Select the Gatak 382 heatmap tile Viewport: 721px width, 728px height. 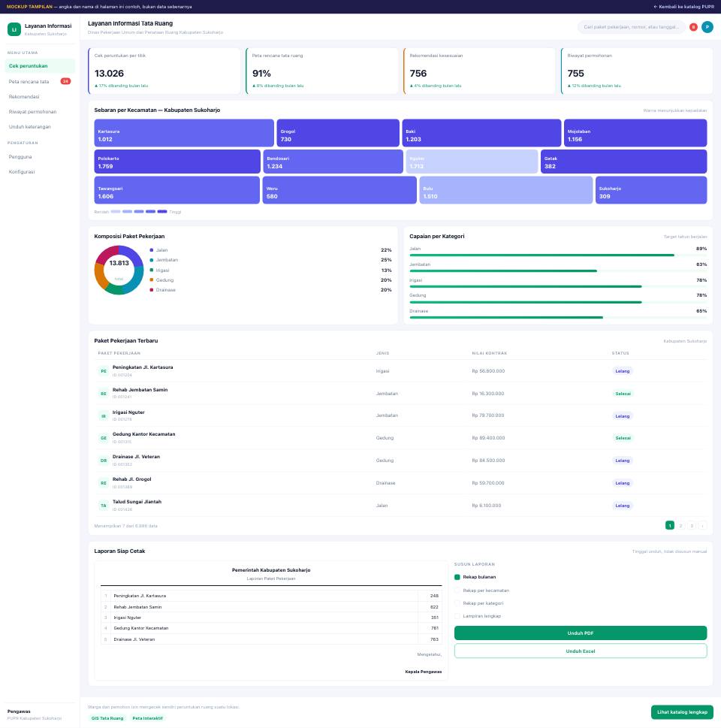(x=624, y=162)
